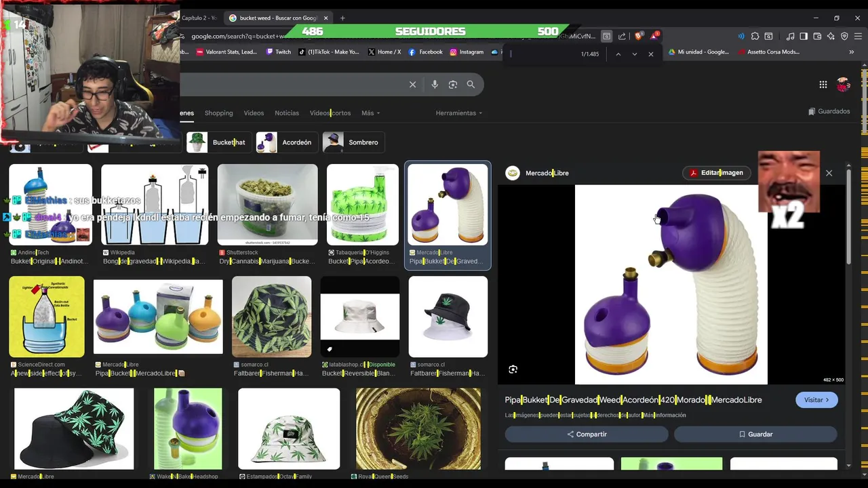The image size is (868, 488).
Task: Switch to the Capítulo 2 browser tab
Action: click(199, 18)
